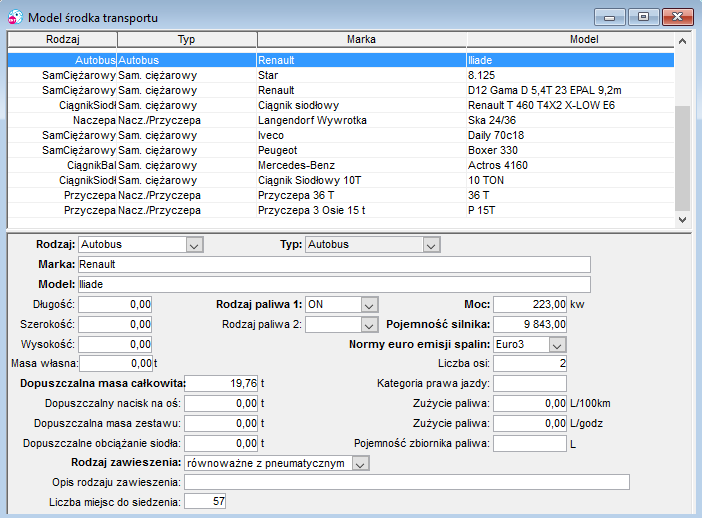Image resolution: width=702 pixels, height=518 pixels.
Task: Click the Model input field
Action: tap(334, 284)
